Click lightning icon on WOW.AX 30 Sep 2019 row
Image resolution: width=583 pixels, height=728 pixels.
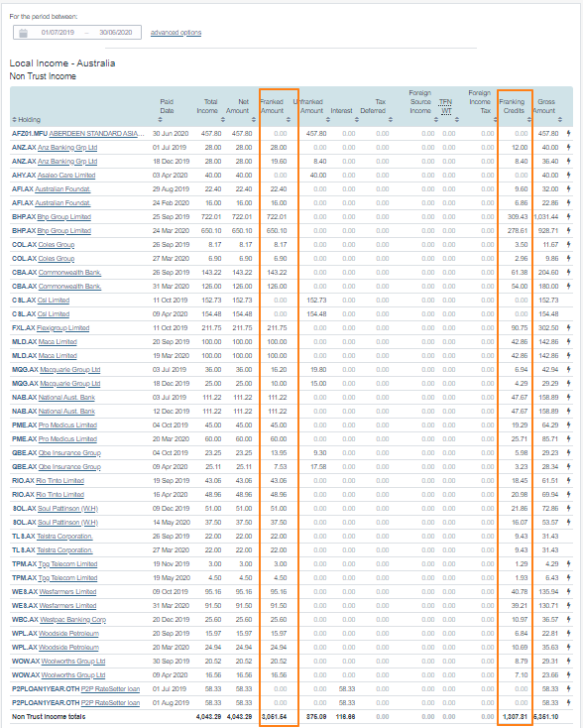click(x=568, y=662)
